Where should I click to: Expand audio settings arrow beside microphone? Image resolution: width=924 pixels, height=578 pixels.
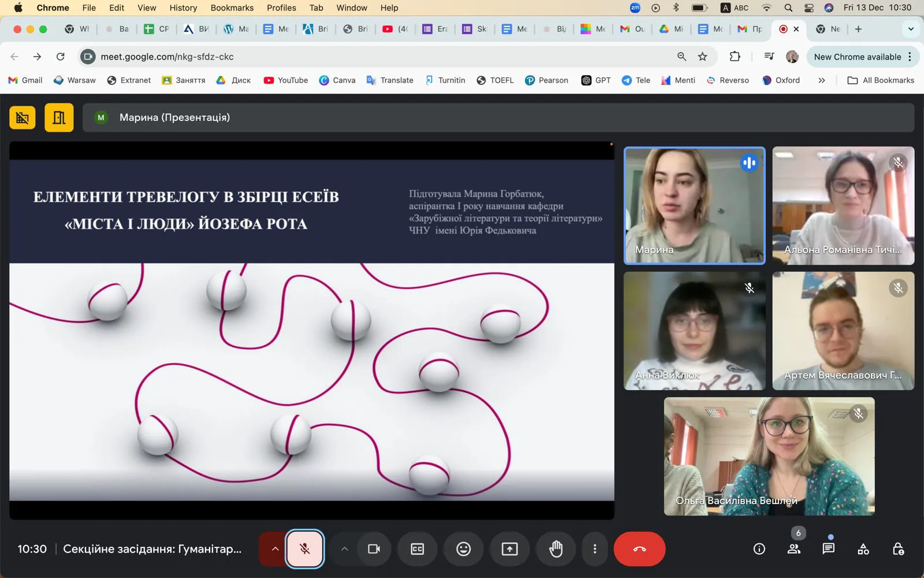click(275, 549)
